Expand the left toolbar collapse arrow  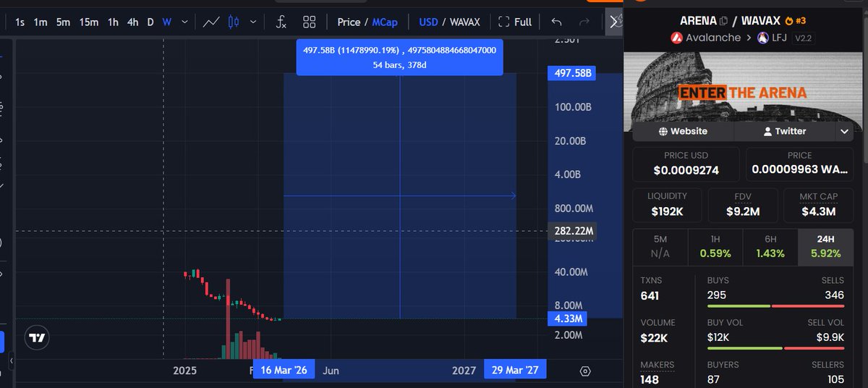click(11, 361)
